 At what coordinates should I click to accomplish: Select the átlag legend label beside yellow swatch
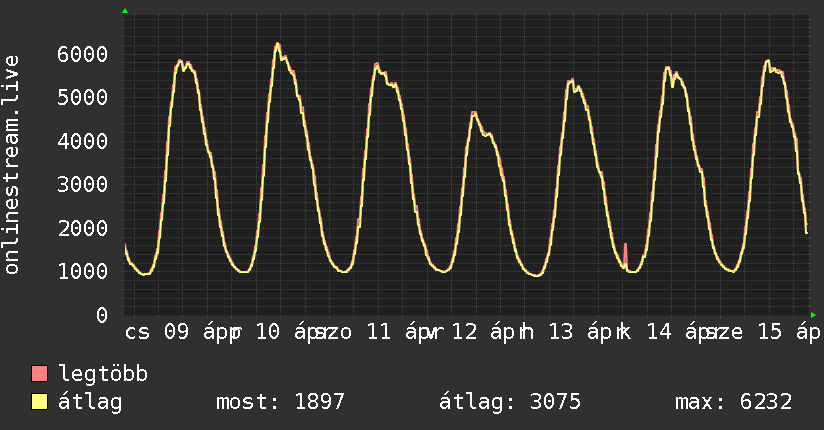click(x=91, y=403)
